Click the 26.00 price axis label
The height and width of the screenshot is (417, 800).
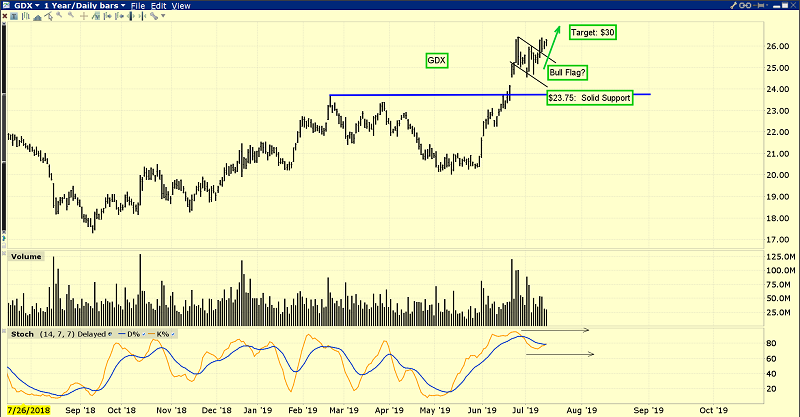(x=778, y=46)
